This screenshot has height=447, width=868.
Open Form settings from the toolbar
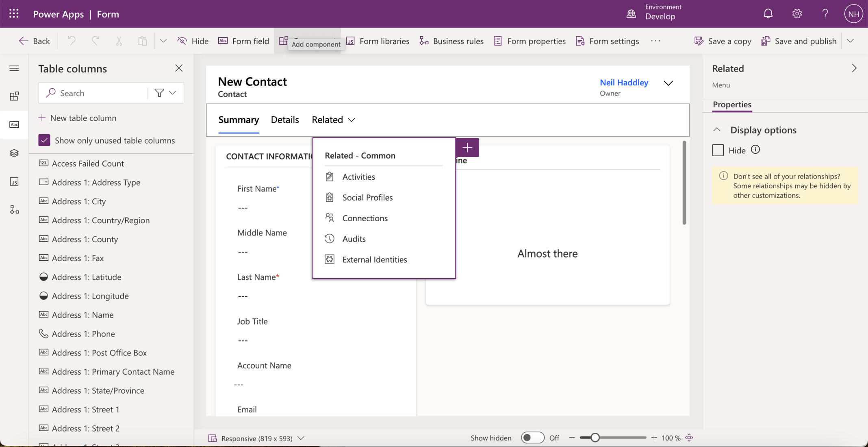point(607,41)
